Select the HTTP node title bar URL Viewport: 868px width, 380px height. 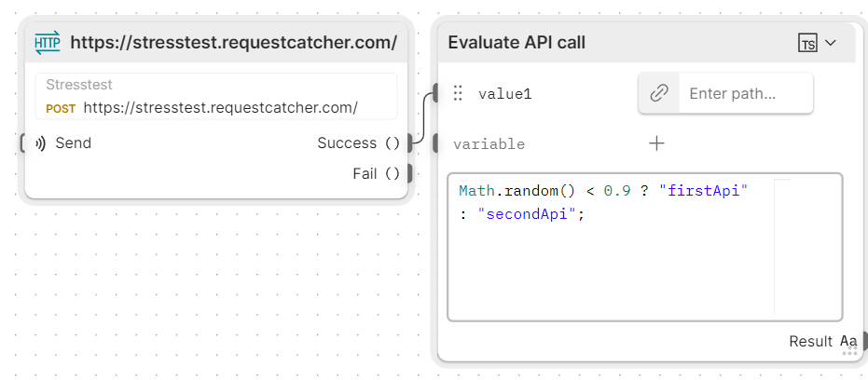pyautogui.click(x=234, y=43)
